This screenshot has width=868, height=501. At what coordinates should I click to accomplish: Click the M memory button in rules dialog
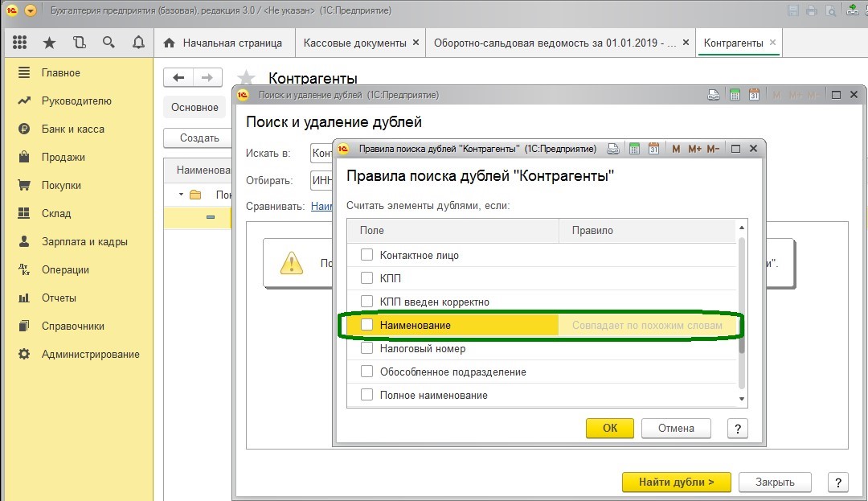(x=676, y=148)
